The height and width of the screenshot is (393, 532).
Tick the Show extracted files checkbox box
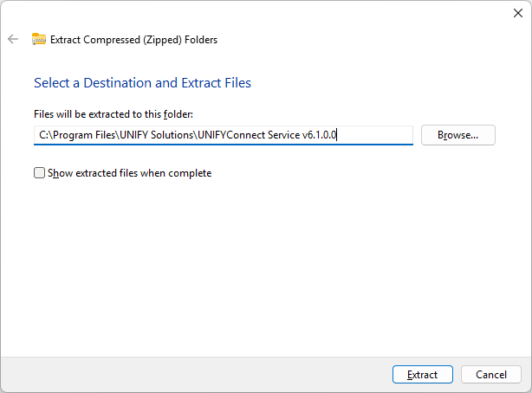39,173
